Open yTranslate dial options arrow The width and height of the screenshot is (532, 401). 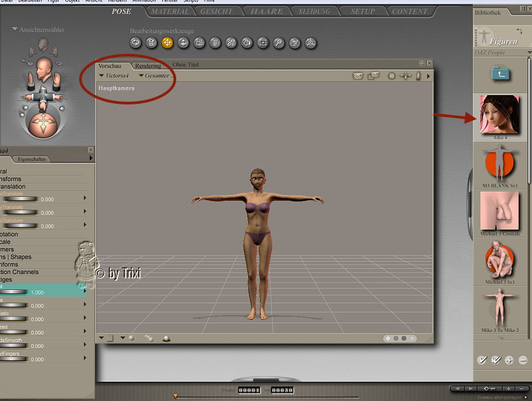pyautogui.click(x=85, y=211)
